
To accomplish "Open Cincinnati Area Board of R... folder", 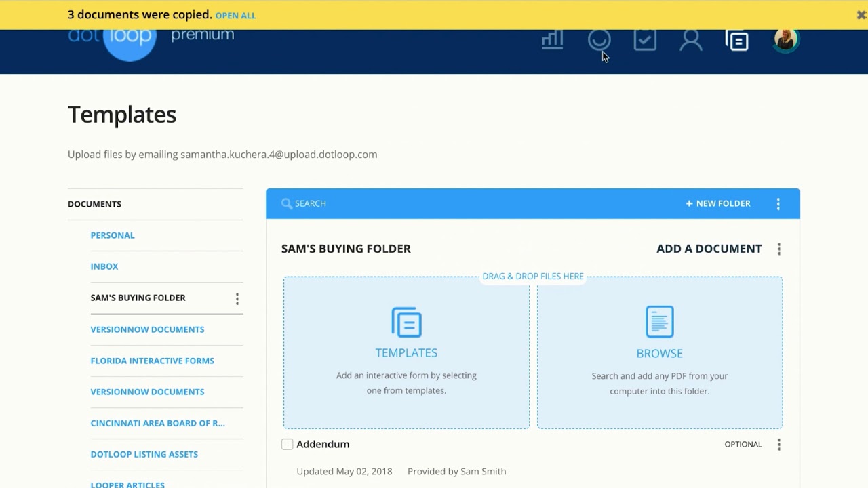I will pyautogui.click(x=158, y=423).
